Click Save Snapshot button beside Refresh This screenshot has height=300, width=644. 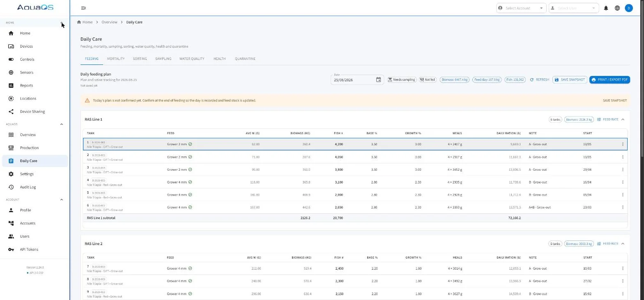[x=570, y=80]
